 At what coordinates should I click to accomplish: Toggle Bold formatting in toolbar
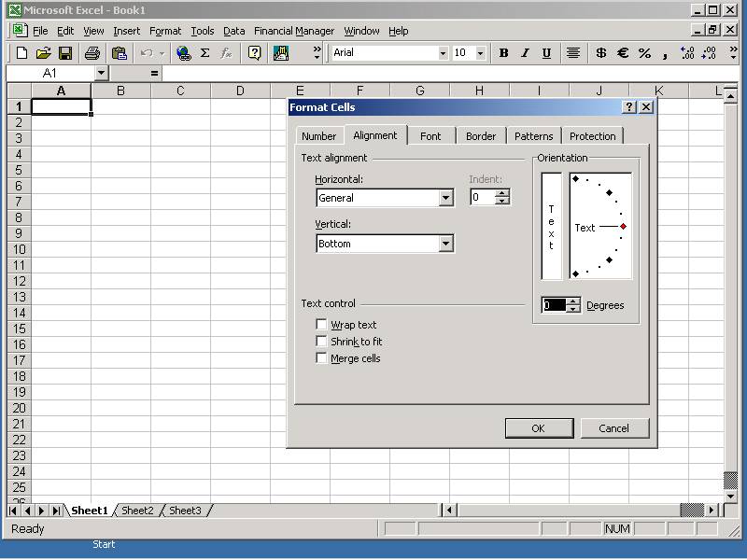[503, 53]
